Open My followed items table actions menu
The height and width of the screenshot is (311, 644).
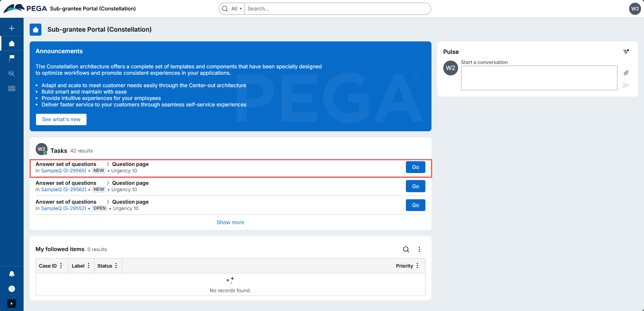(x=419, y=249)
